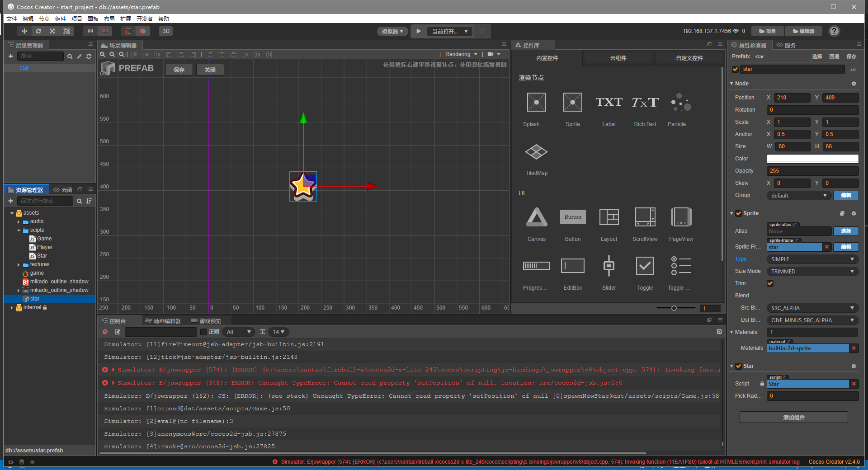Viewport: 868px width, 470px height.
Task: Open console log level All dropdown
Action: [x=239, y=332]
